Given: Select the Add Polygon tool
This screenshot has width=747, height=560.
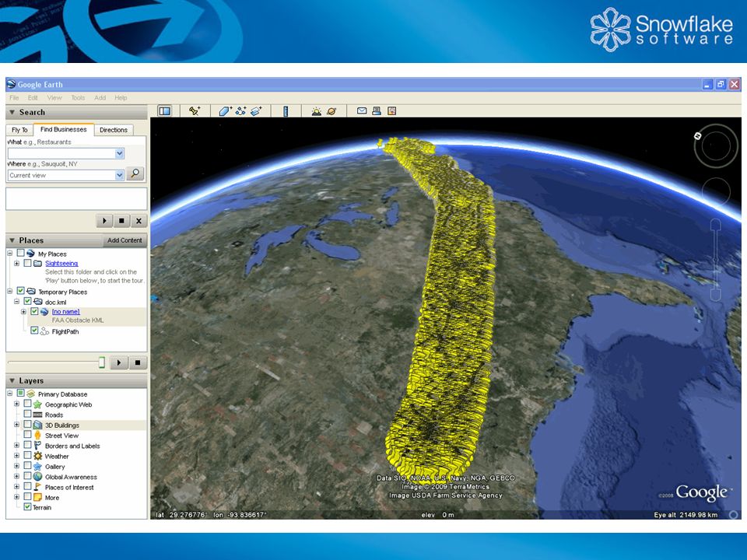Looking at the screenshot, I should pos(225,111).
